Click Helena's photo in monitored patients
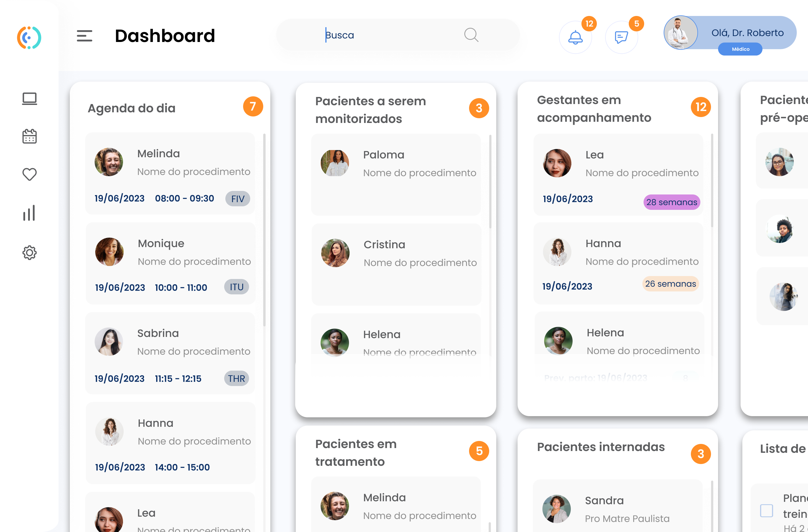The image size is (808, 532). [335, 342]
